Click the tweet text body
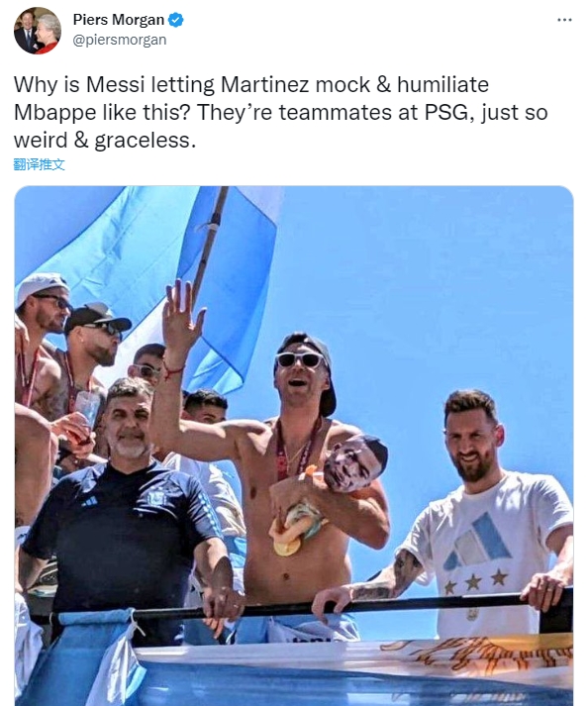 (x=280, y=112)
